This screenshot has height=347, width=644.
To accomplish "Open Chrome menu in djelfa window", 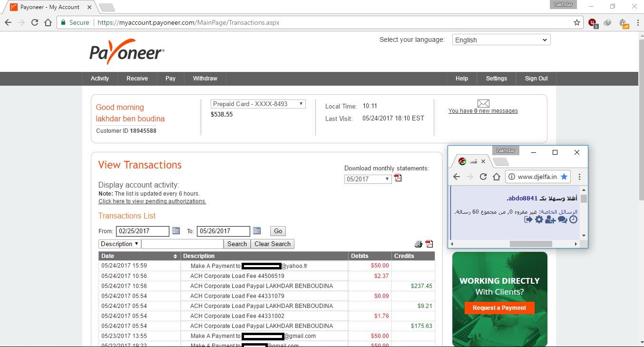I will tap(579, 177).
